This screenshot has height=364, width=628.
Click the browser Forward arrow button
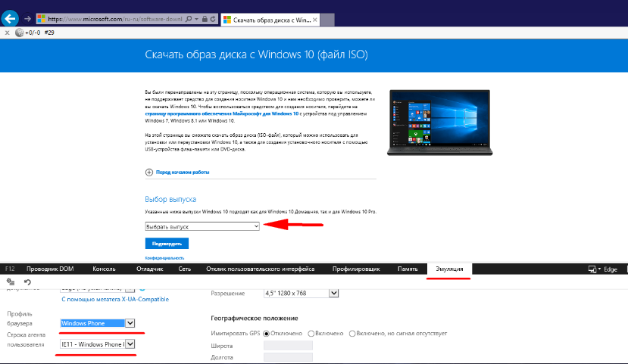point(27,19)
